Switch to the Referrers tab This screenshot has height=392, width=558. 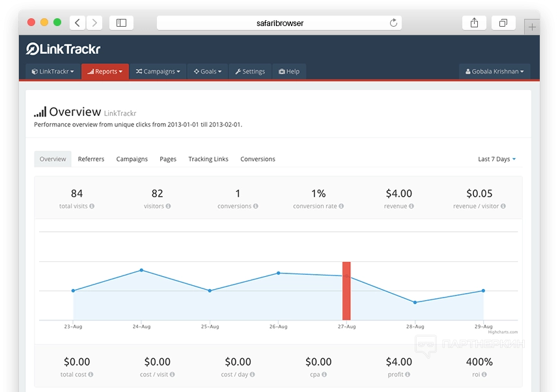(91, 159)
